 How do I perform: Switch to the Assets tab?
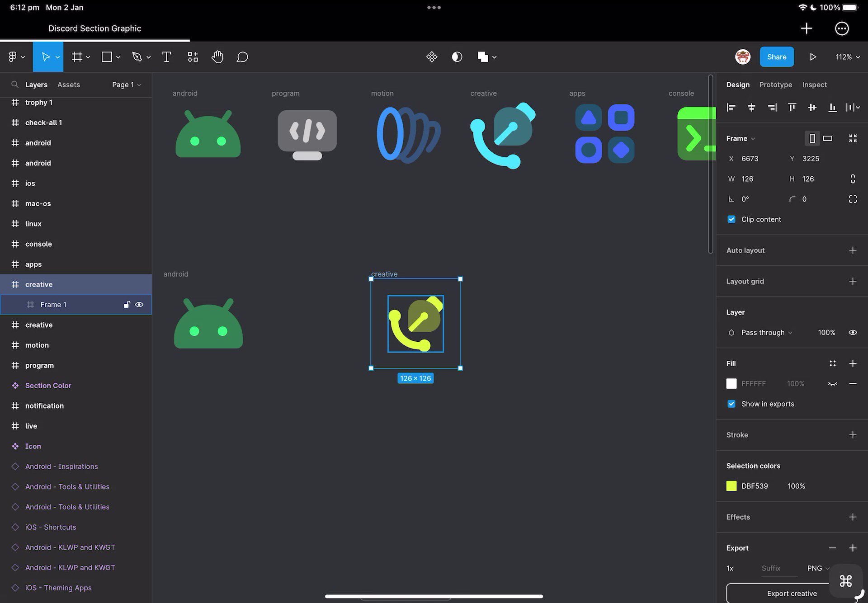pos(69,85)
